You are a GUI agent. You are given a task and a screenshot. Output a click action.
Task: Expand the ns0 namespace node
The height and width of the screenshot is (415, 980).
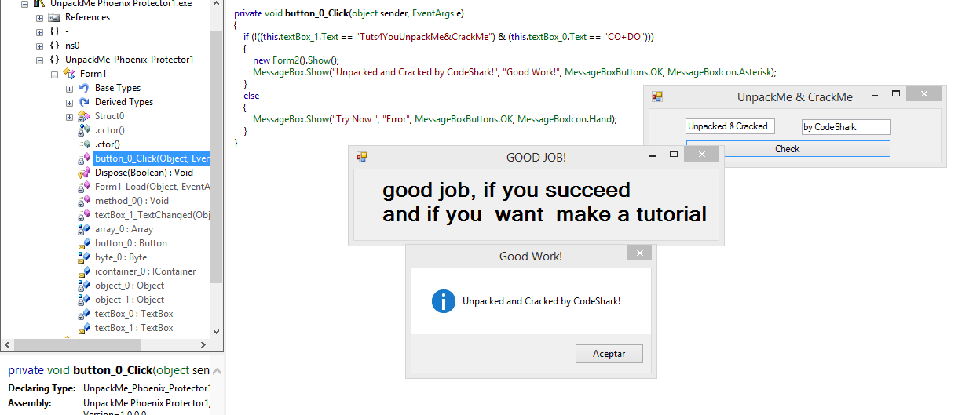coord(39,46)
